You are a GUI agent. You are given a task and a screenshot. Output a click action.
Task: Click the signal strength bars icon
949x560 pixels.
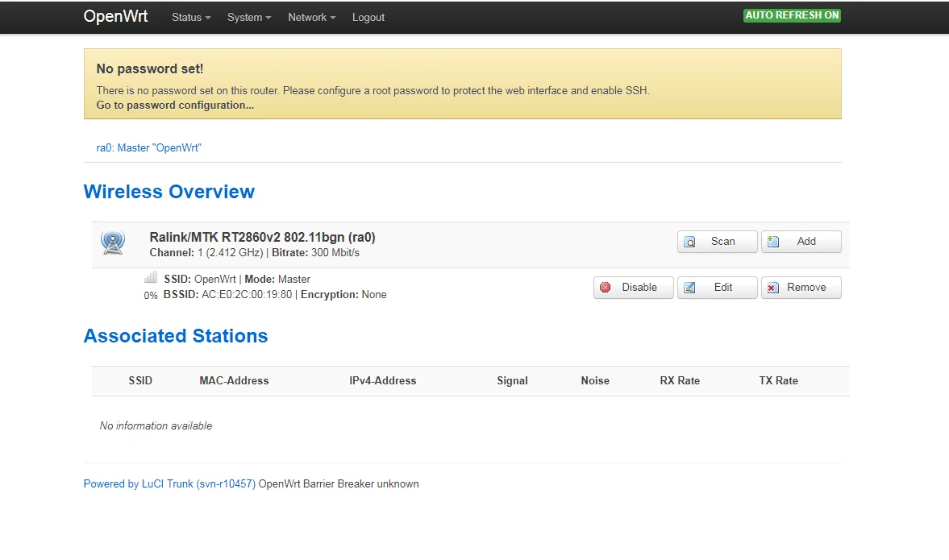click(151, 277)
